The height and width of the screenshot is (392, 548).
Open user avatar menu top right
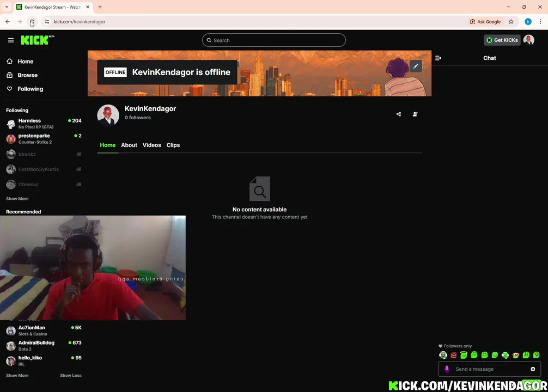click(x=529, y=40)
